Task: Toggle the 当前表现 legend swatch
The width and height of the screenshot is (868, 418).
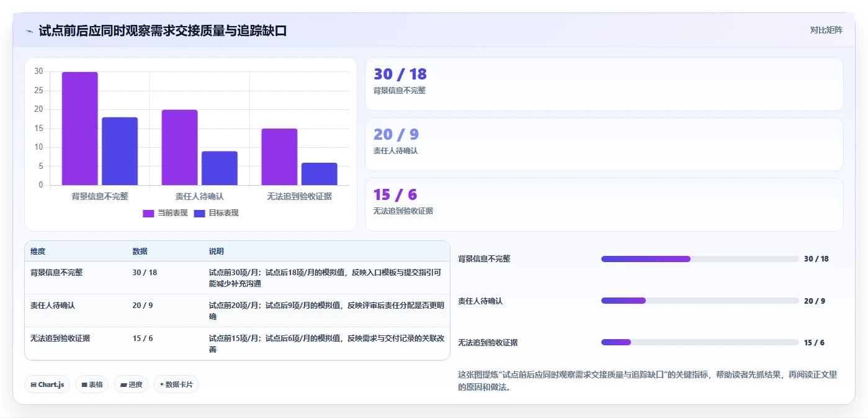Action: coord(148,213)
